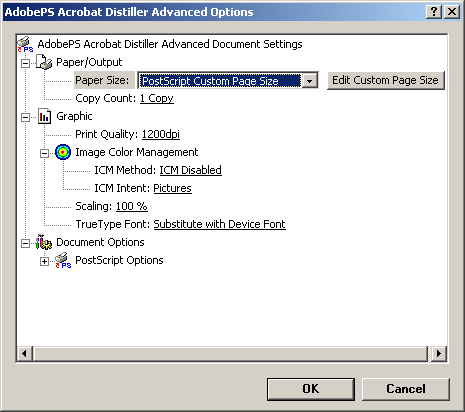The image size is (465, 412).
Task: Click the 'ICM Intent:' label text
Action: point(122,188)
